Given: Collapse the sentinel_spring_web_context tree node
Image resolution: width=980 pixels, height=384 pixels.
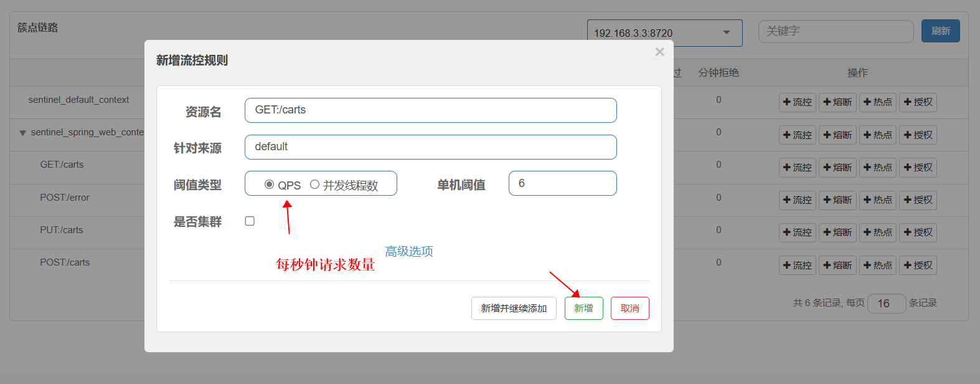Looking at the screenshot, I should (x=23, y=133).
